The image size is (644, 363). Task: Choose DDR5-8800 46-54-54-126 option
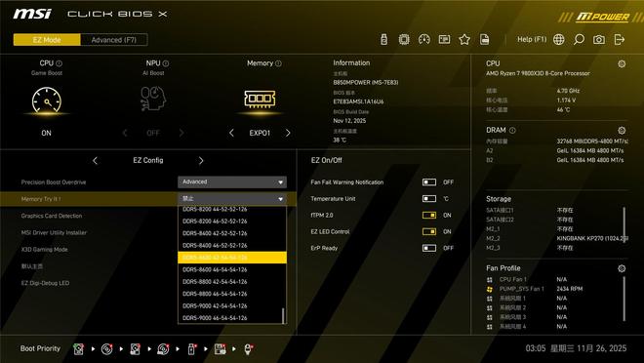(x=232, y=294)
